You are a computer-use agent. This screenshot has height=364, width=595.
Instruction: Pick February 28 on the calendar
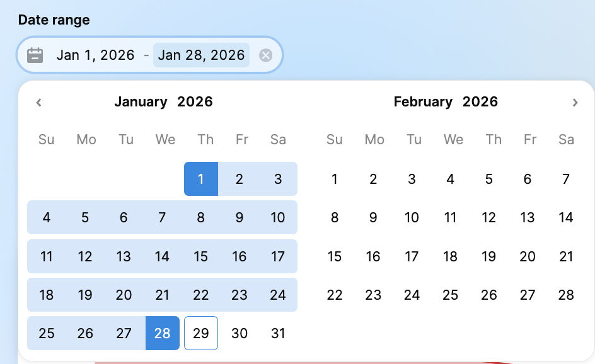[566, 294]
